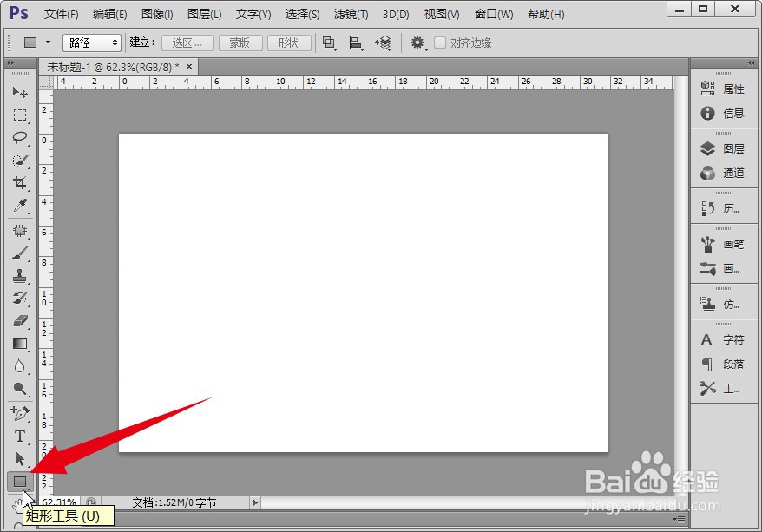This screenshot has height=532, width=762.
Task: Open the 图层 panel
Action: tap(723, 148)
